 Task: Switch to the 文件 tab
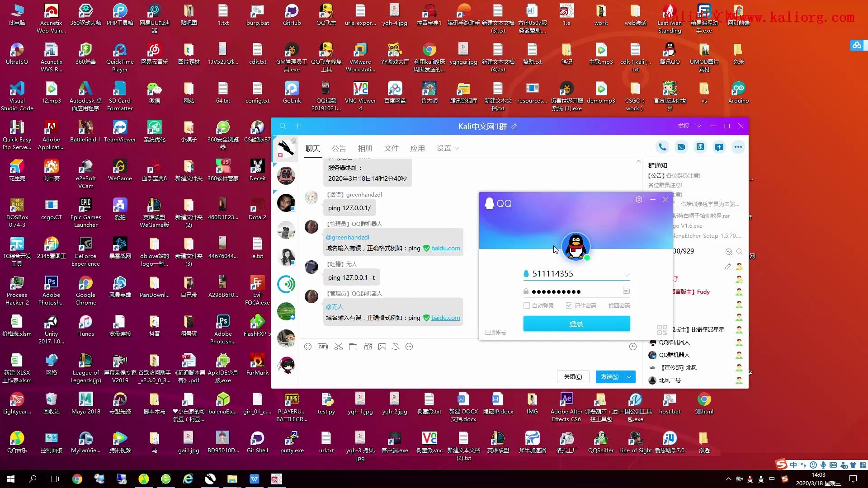click(x=391, y=148)
